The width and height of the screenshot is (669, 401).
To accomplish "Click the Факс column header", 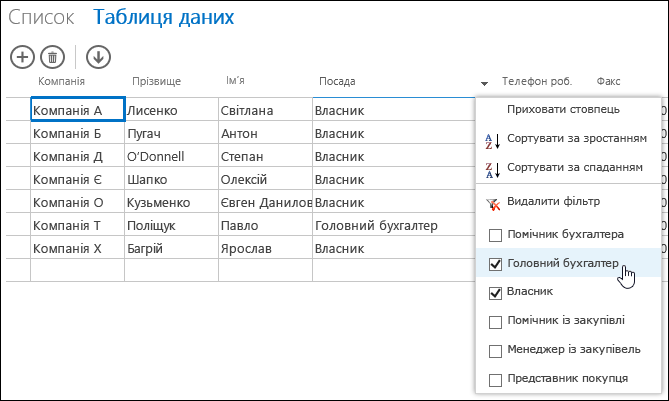I will pos(608,81).
